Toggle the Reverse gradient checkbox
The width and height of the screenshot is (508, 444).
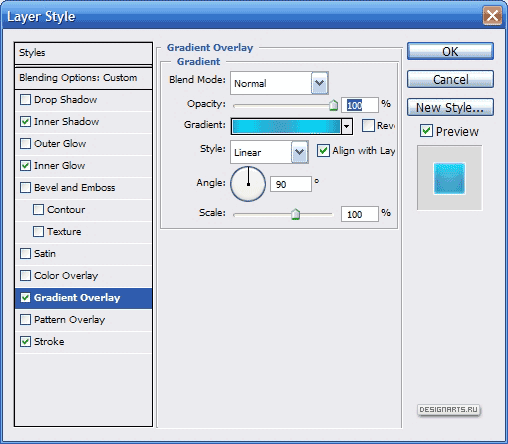coord(368,126)
